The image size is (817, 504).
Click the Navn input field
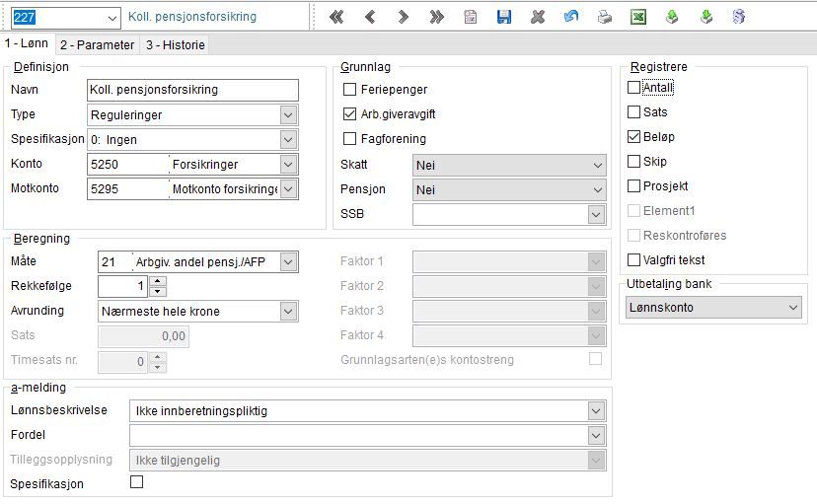pos(192,90)
